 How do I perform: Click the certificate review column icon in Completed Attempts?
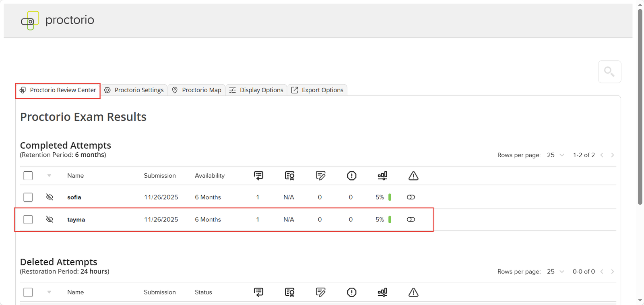coord(289,176)
